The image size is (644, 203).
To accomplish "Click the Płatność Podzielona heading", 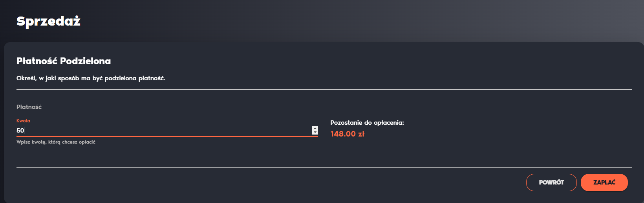I will coord(64,61).
